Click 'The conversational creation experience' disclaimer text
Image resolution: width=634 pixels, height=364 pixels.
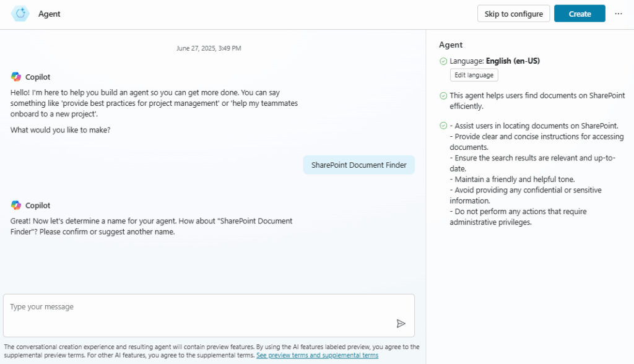pos(212,351)
